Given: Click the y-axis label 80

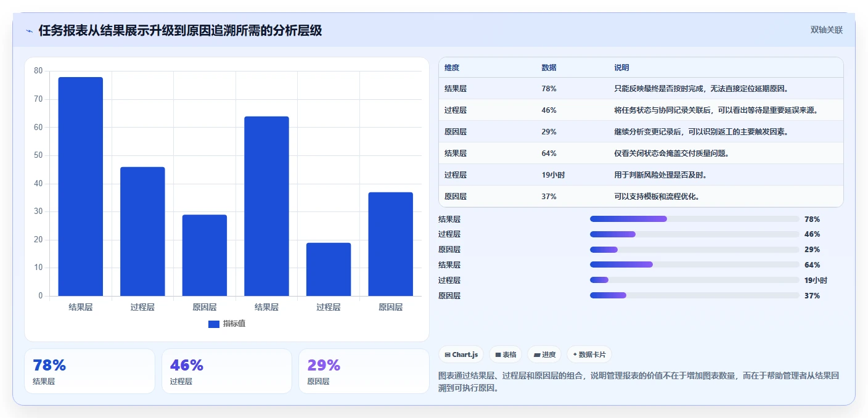Looking at the screenshot, I should [x=38, y=71].
